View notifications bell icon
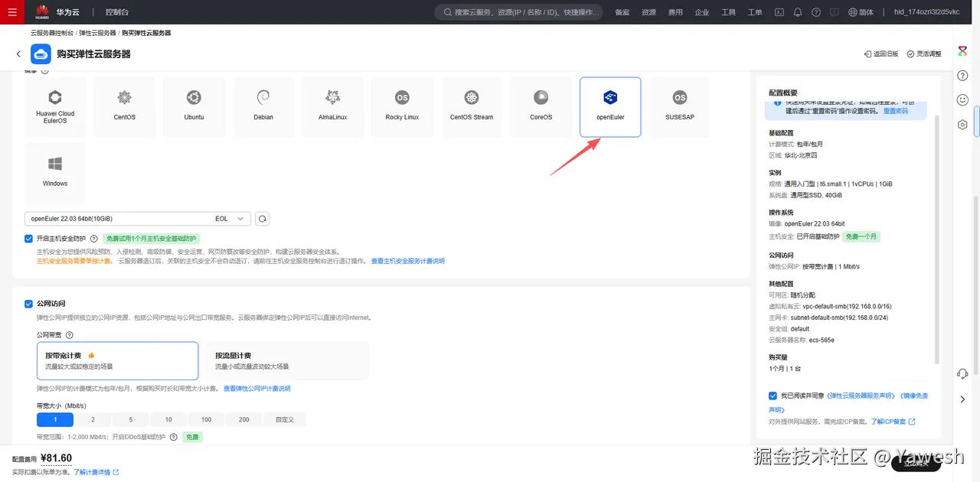Image resolution: width=980 pixels, height=482 pixels. click(798, 12)
